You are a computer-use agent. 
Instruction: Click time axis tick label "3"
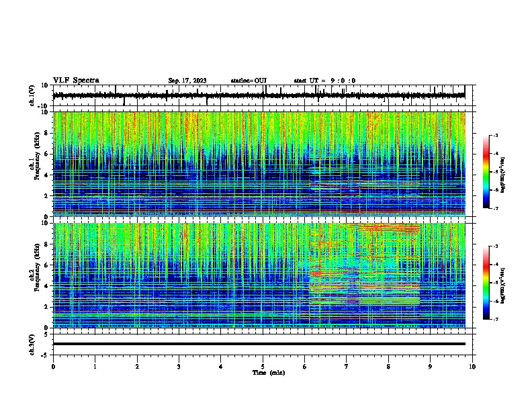pyautogui.click(x=179, y=367)
